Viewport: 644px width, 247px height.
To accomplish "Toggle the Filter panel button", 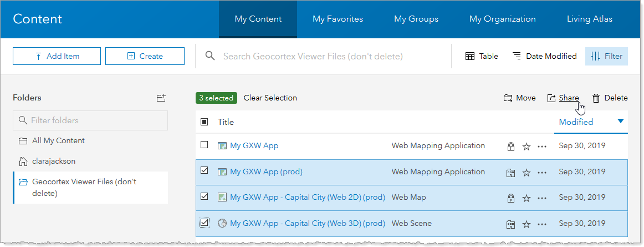I will point(606,56).
